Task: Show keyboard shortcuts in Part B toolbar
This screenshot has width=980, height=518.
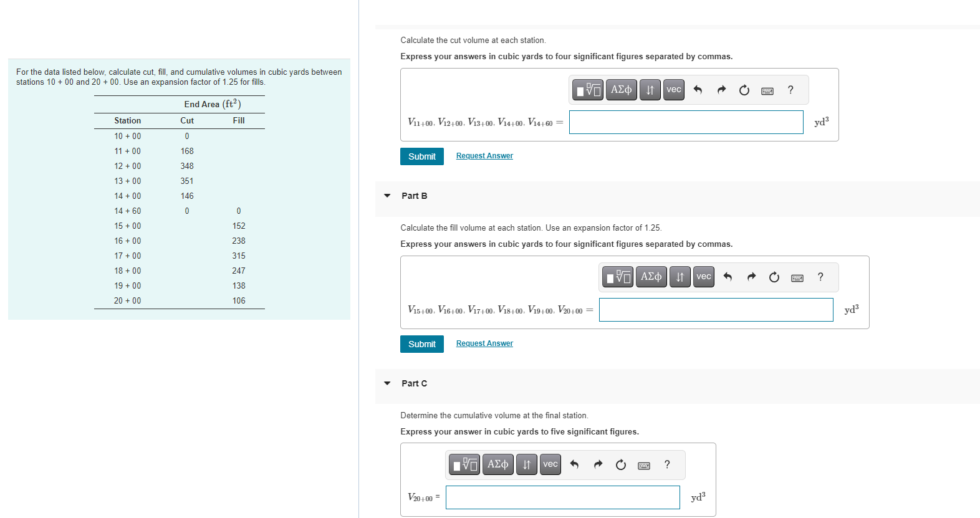Action: click(797, 277)
